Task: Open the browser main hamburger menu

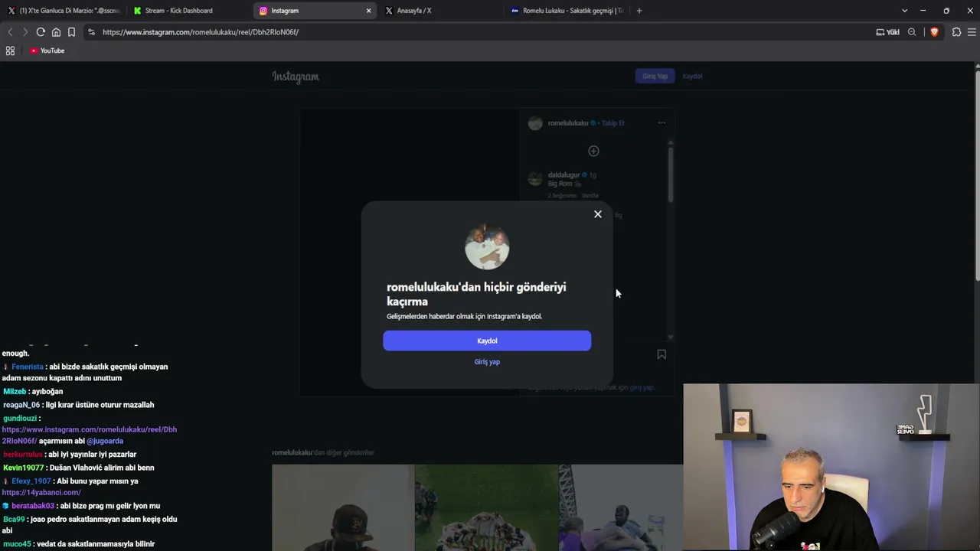Action: pos(972,32)
